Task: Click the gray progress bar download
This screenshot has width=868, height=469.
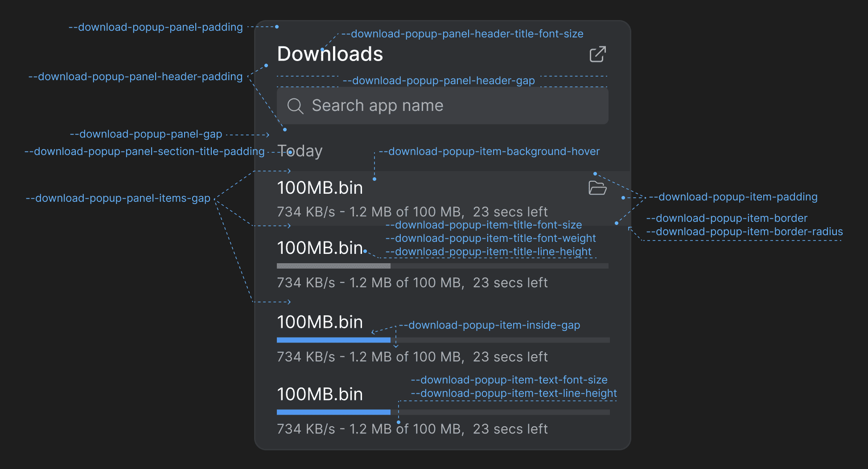Action: click(x=442, y=266)
